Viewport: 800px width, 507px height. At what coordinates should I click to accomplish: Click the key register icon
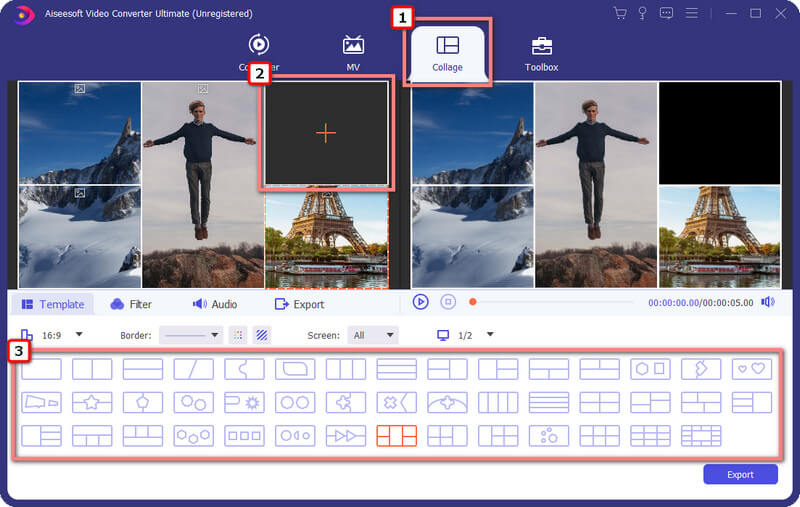tap(642, 13)
